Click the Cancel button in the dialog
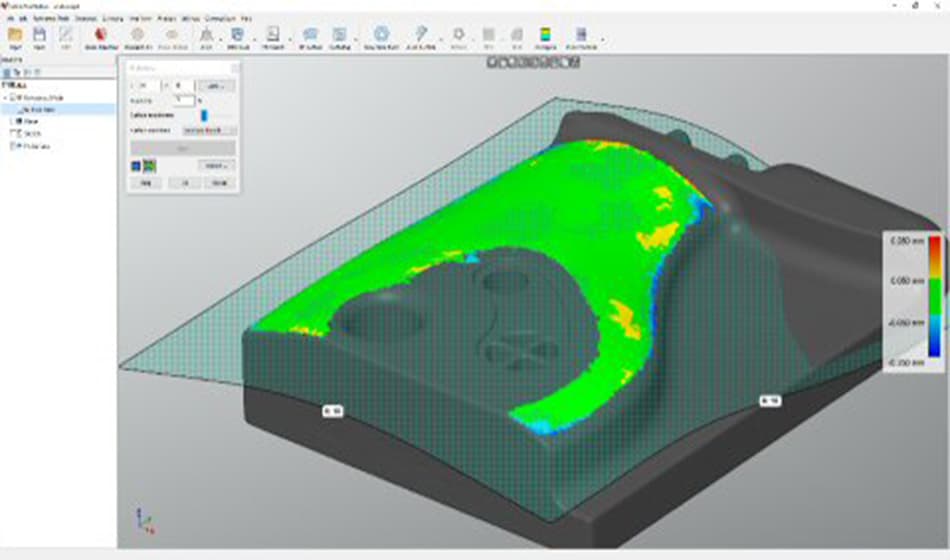This screenshot has width=950, height=560. pos(219,183)
